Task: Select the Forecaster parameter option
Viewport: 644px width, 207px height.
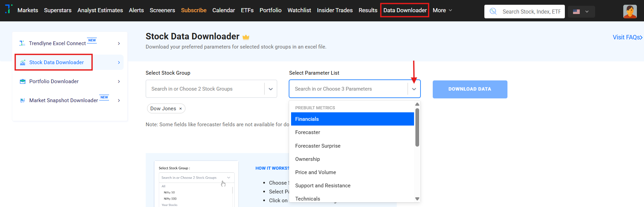Action: [x=353, y=132]
